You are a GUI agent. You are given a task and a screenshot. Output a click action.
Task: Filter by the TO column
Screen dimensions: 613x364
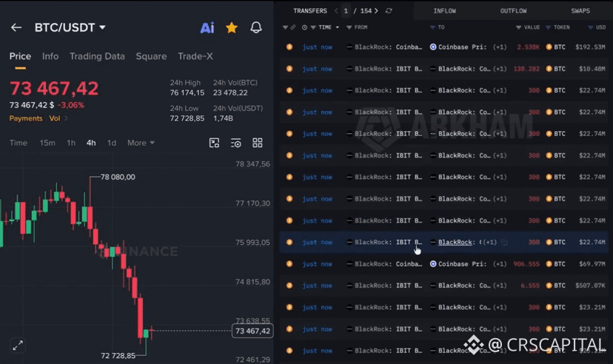(432, 27)
